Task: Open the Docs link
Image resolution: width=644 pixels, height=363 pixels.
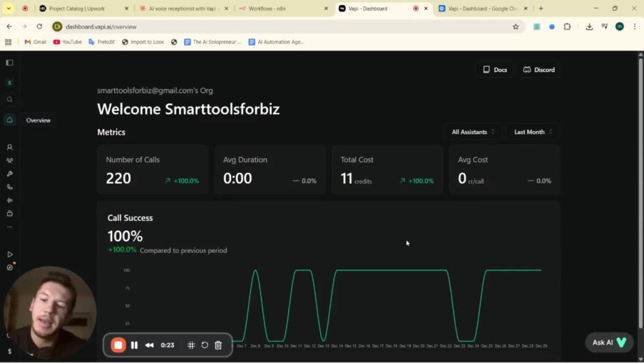Action: point(495,70)
